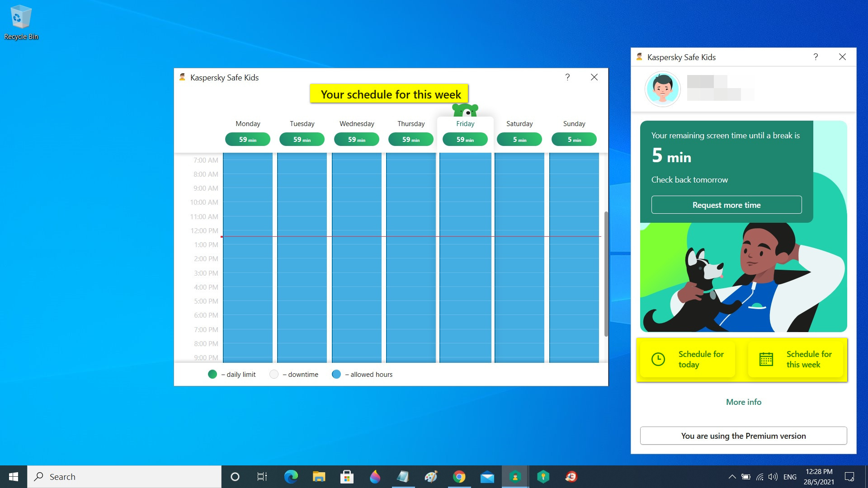Expand hidden system tray icons
The height and width of the screenshot is (488, 868).
click(732, 477)
